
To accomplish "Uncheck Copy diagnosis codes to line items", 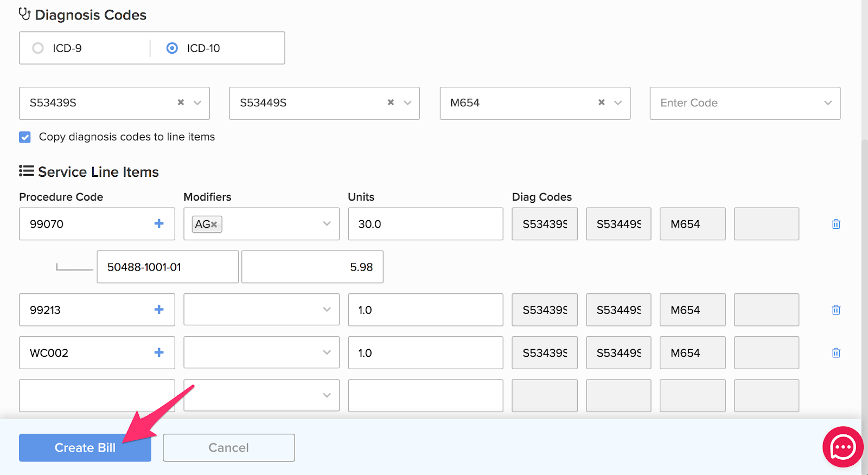I will point(25,137).
